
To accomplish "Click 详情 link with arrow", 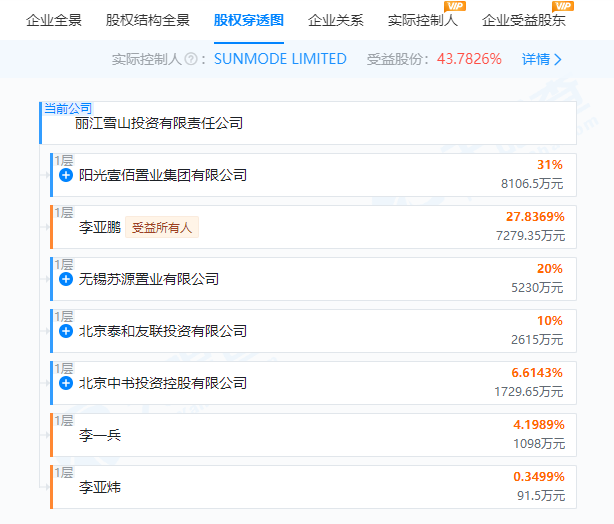I will click(541, 59).
